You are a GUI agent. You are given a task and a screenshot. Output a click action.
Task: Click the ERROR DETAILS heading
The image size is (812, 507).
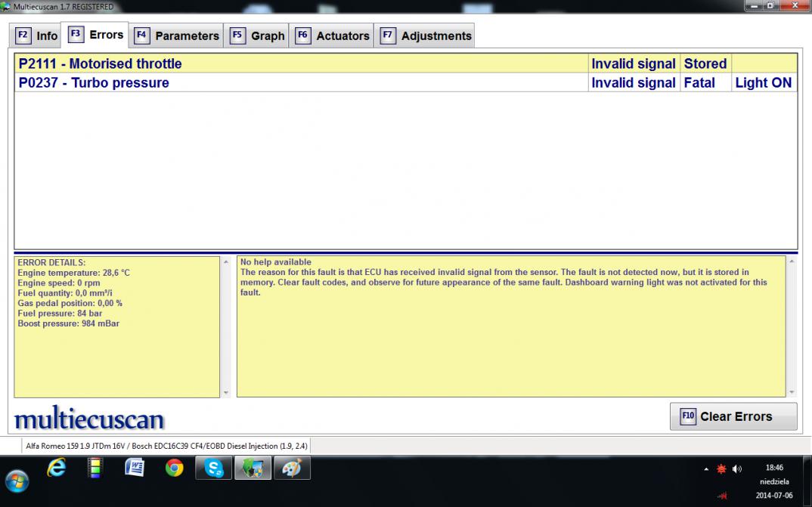click(x=51, y=263)
